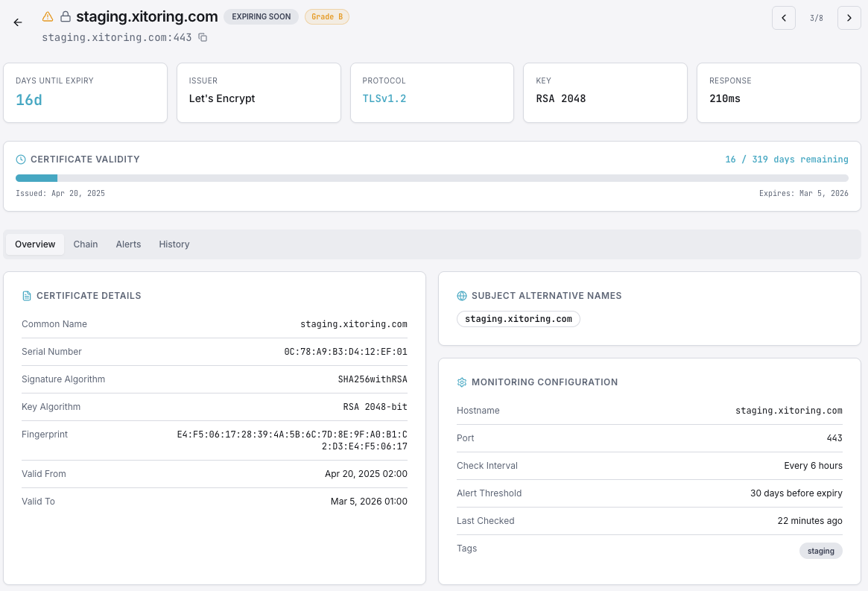
Task: Click the globe icon for Subject Alternative Names
Action: click(460, 295)
